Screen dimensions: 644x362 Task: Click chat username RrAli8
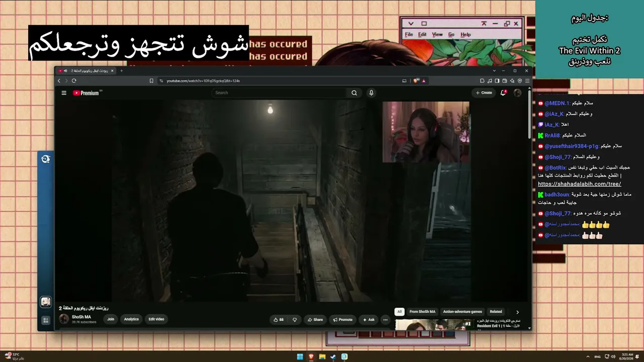[x=552, y=135]
